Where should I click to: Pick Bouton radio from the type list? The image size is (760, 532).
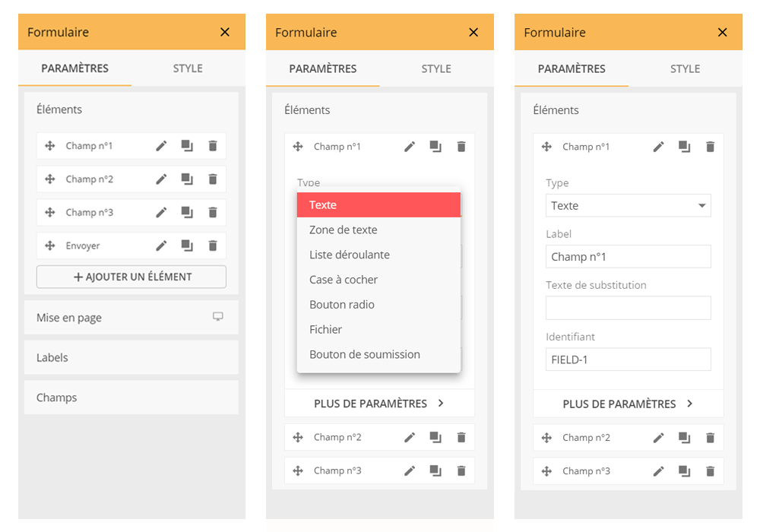[342, 305]
